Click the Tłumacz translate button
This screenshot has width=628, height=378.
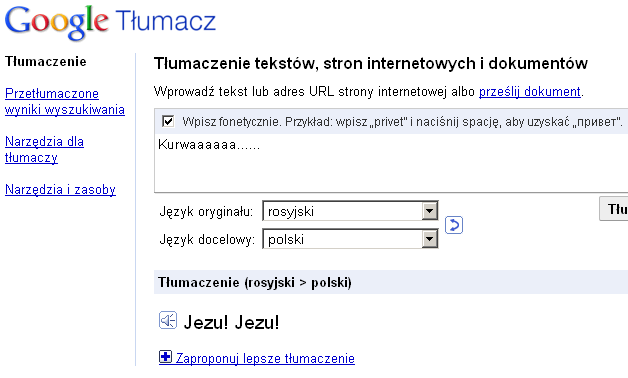coord(614,209)
